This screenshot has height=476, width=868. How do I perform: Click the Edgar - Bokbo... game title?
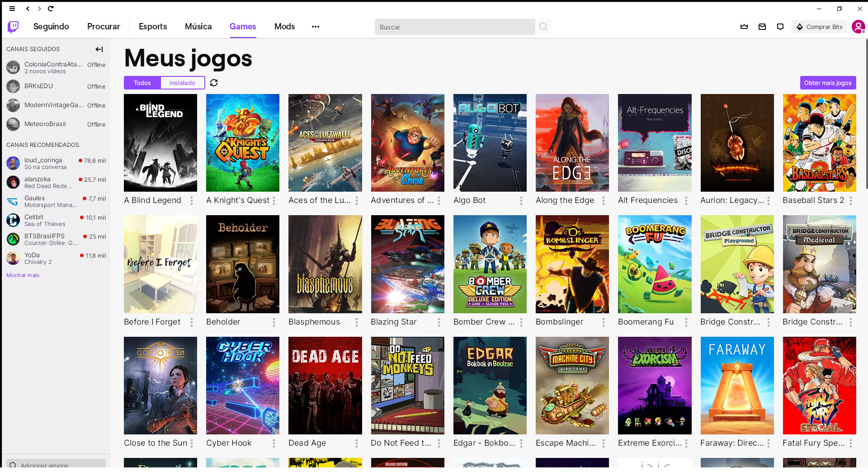pos(484,443)
